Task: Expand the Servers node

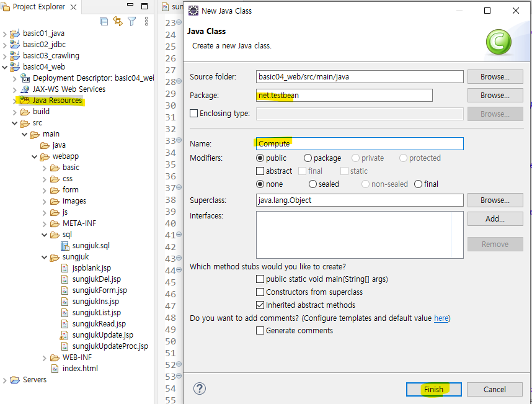Action: (5, 380)
